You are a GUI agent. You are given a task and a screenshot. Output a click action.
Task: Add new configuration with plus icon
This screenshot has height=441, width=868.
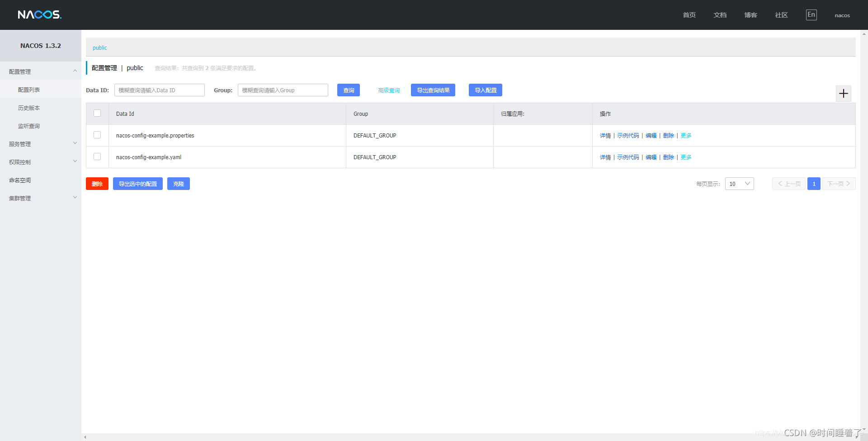point(843,94)
